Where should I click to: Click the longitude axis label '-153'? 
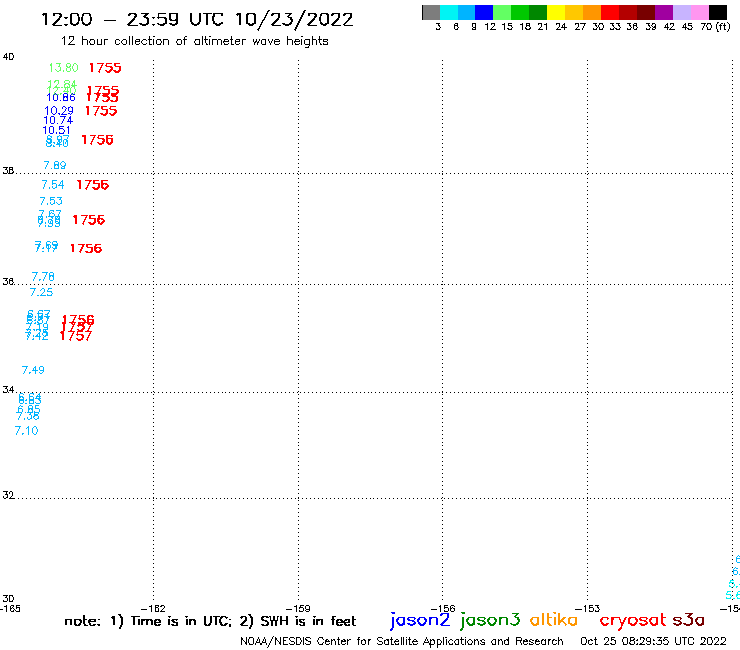click(x=588, y=608)
